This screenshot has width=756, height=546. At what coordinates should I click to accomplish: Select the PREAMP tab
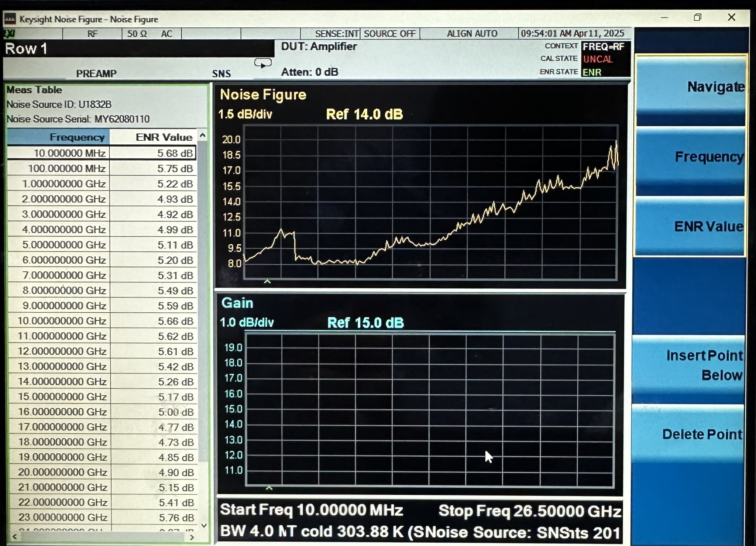pos(96,73)
